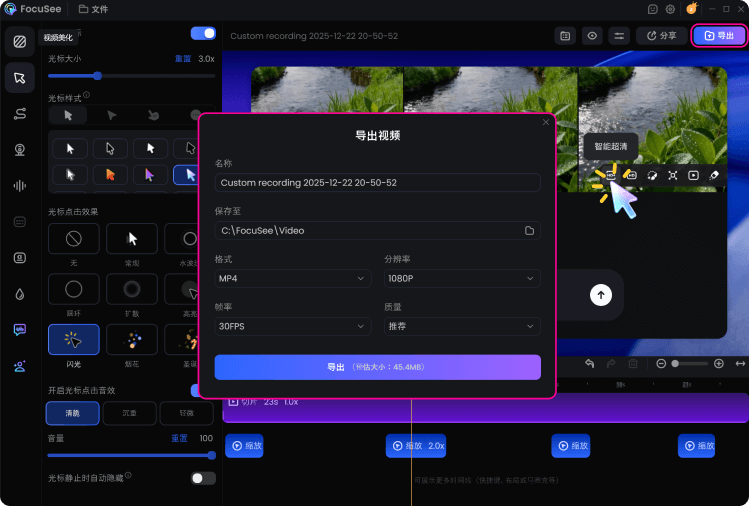Click 重置 next to 光标大小
Image resolution: width=749 pixels, height=506 pixels.
coord(183,59)
